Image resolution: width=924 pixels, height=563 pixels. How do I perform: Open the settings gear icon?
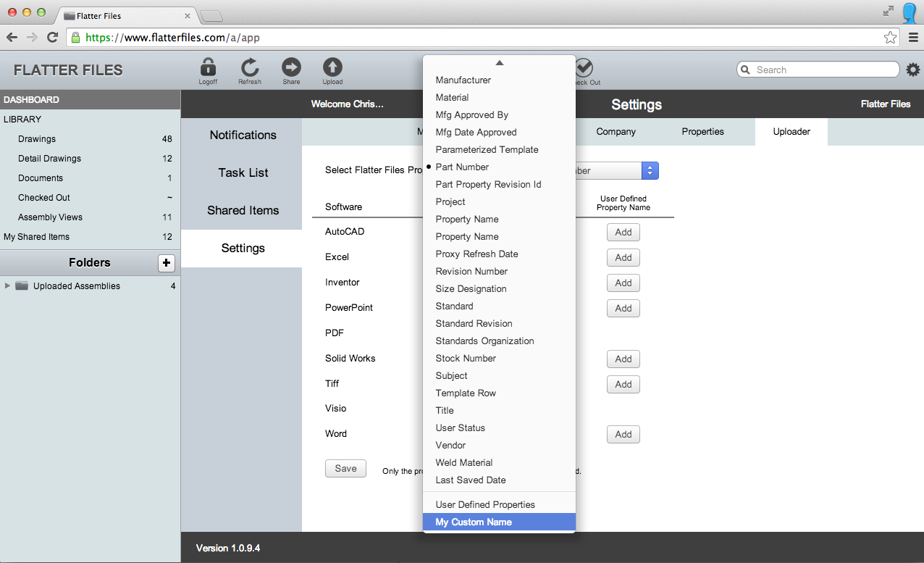pos(913,70)
